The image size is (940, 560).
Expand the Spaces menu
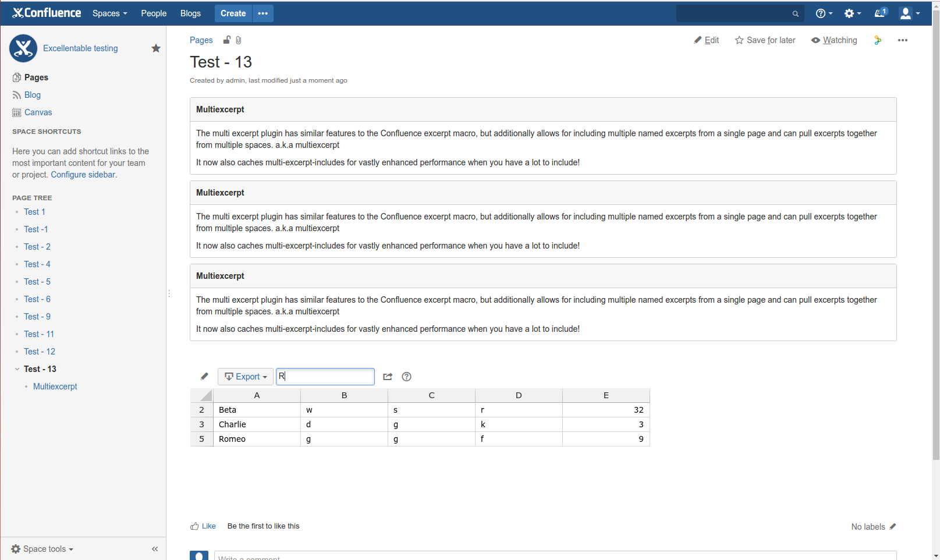point(109,13)
